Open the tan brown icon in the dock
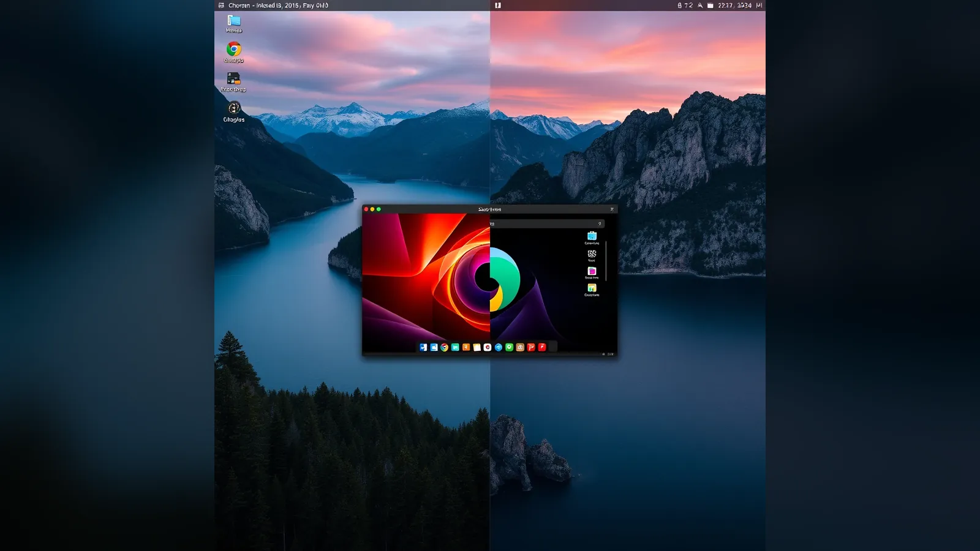Viewport: 980px width, 551px height. coord(520,347)
